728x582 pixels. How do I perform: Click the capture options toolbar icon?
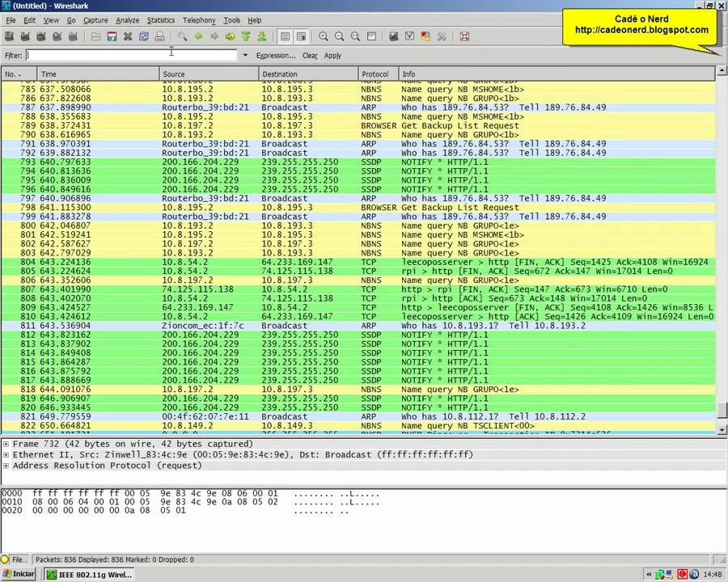click(25, 36)
